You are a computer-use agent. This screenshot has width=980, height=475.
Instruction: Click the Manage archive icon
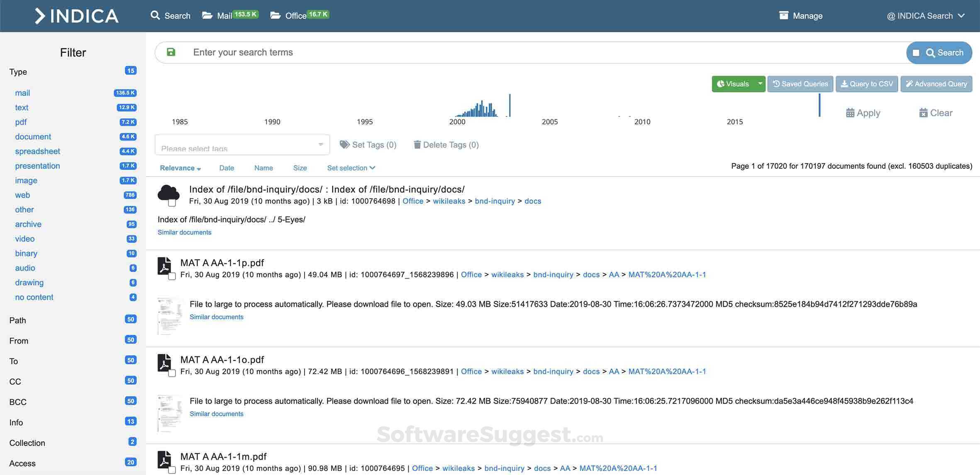[x=784, y=15]
